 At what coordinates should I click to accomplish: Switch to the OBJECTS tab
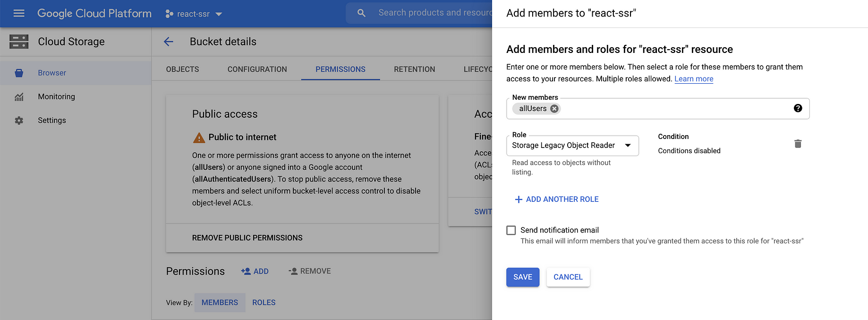click(x=182, y=69)
